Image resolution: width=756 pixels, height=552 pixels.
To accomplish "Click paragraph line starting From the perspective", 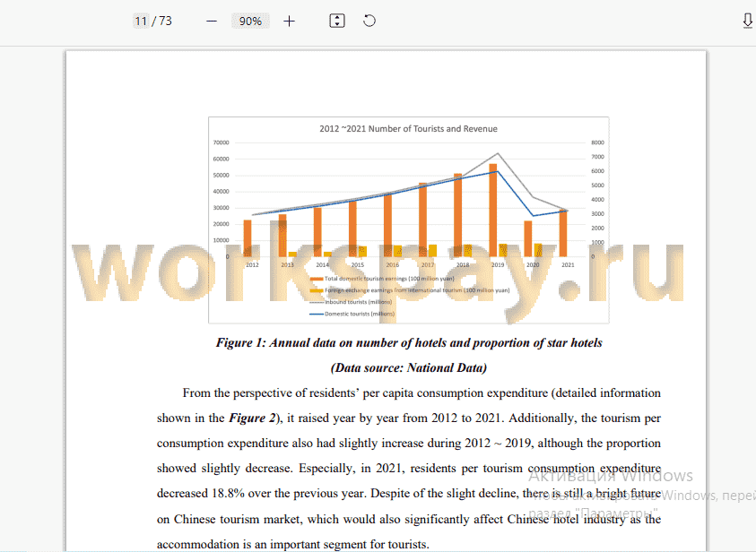I will point(421,393).
